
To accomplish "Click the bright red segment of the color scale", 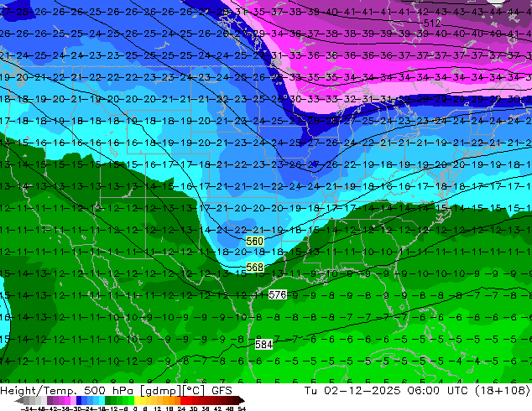I will coord(183,400).
